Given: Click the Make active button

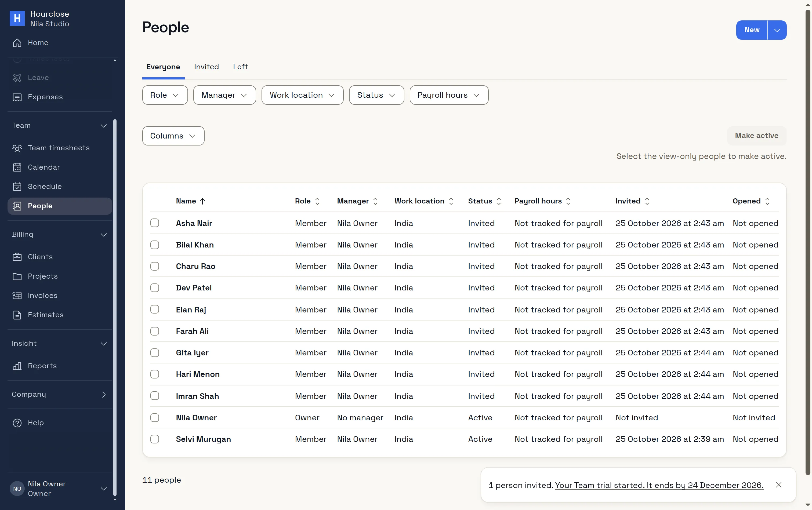Looking at the screenshot, I should pos(757,136).
